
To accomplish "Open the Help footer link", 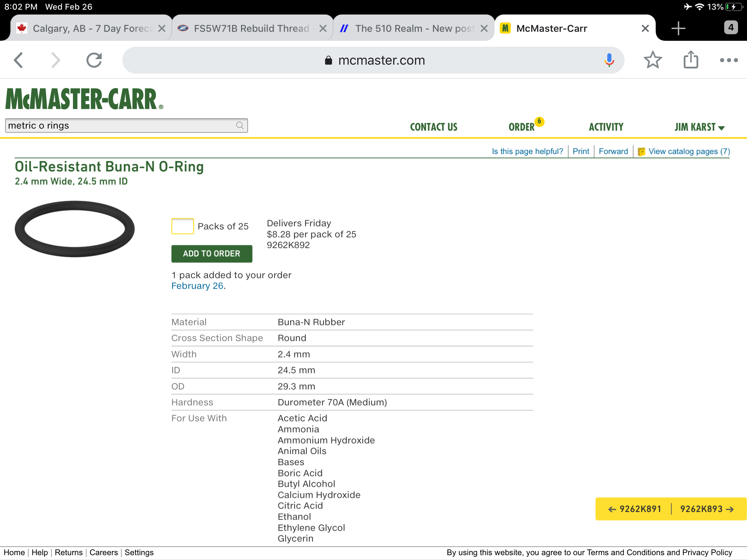I will click(40, 552).
